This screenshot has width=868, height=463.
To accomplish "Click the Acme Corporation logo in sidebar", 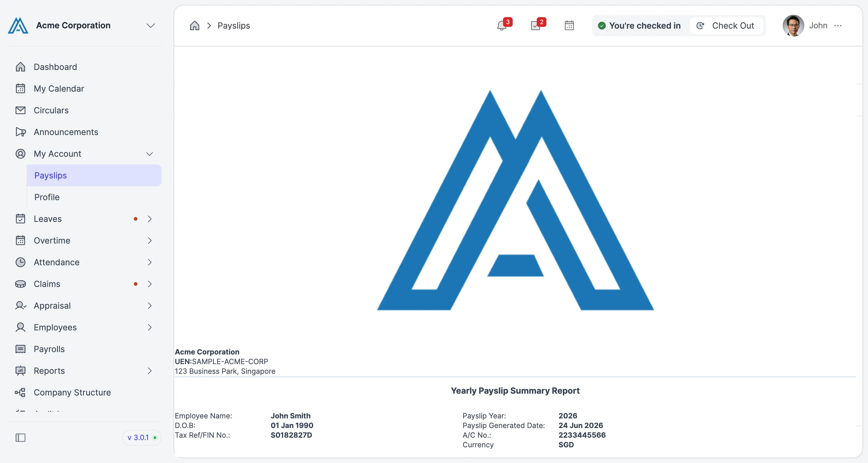I will pyautogui.click(x=18, y=26).
